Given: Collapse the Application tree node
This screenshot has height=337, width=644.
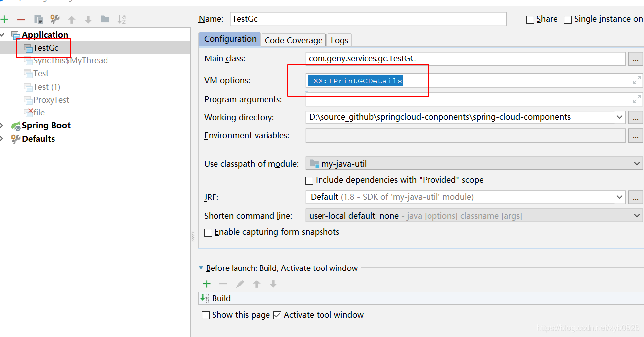Looking at the screenshot, I should pyautogui.click(x=2, y=35).
